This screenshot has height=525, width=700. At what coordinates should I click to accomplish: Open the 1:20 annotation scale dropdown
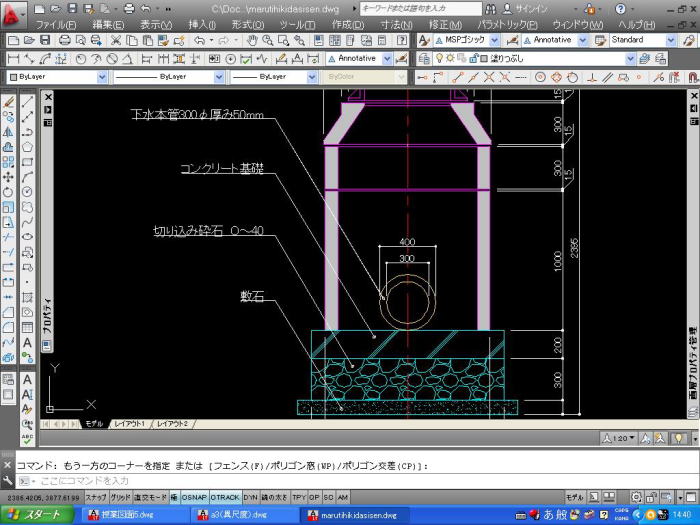click(x=618, y=438)
